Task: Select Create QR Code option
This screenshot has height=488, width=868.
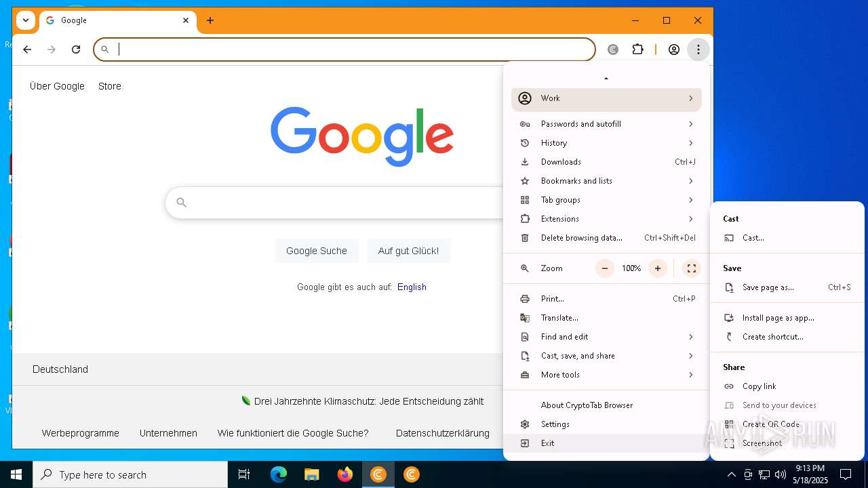Action: pyautogui.click(x=787, y=424)
